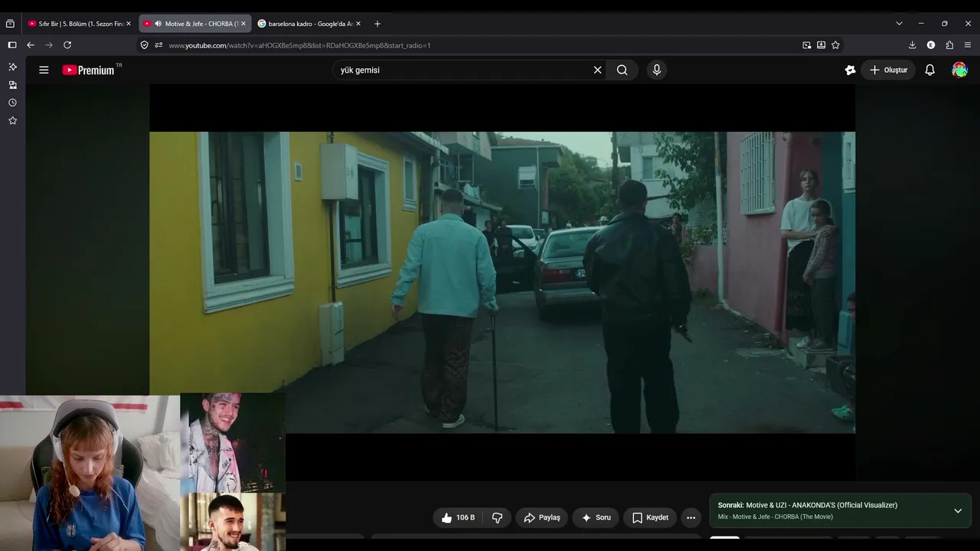The height and width of the screenshot is (551, 980).
Task: Switch to the Sıfır Bir 5. Bölüm tab
Action: 80,24
